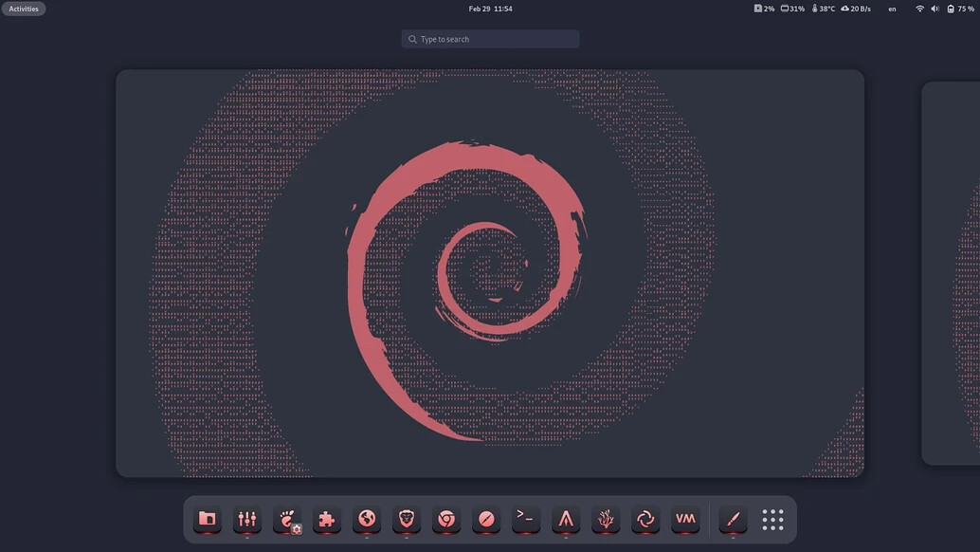This screenshot has height=552, width=980.
Task: Open Google Chrome from the dock
Action: 446,519
